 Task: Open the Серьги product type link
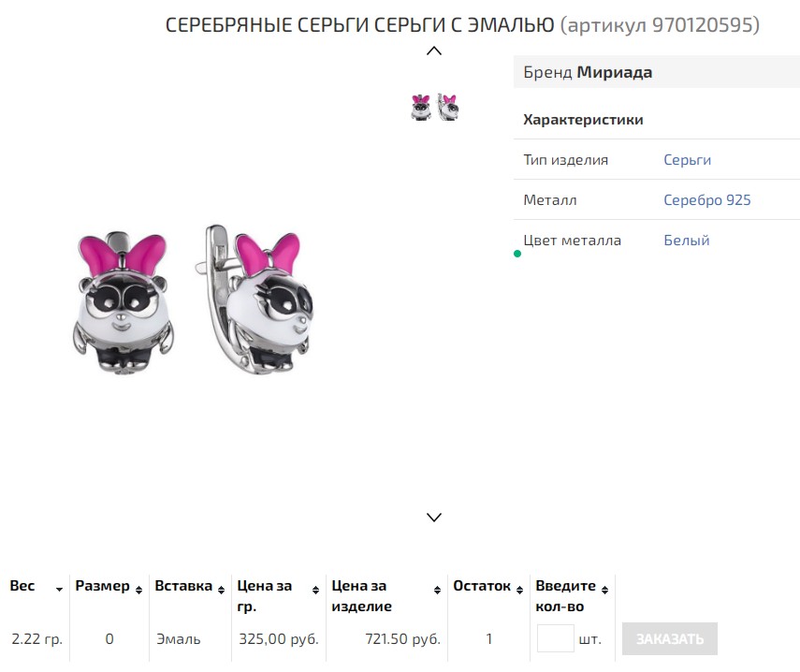click(x=687, y=160)
